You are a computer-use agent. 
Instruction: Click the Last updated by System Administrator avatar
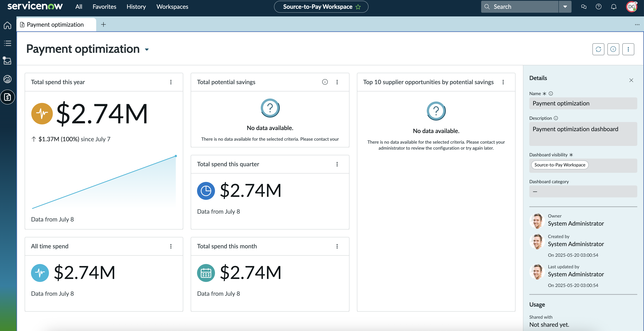(x=537, y=272)
